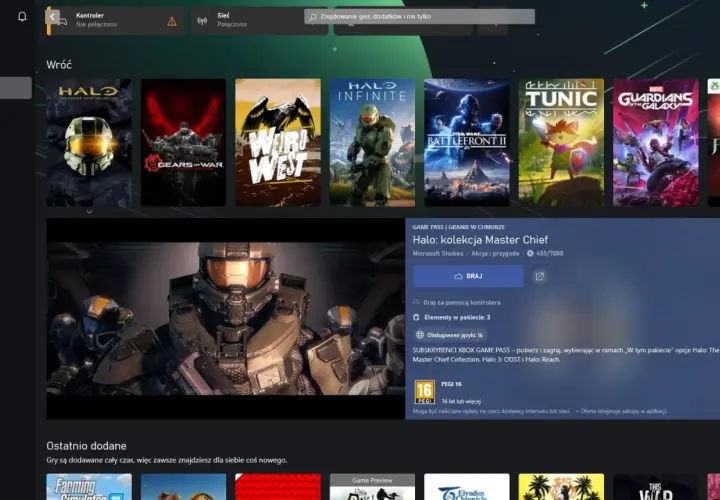Screen dimensions: 720x500
Task: Click Graj za pomocą kontrolera controller icon
Action: pos(416,302)
